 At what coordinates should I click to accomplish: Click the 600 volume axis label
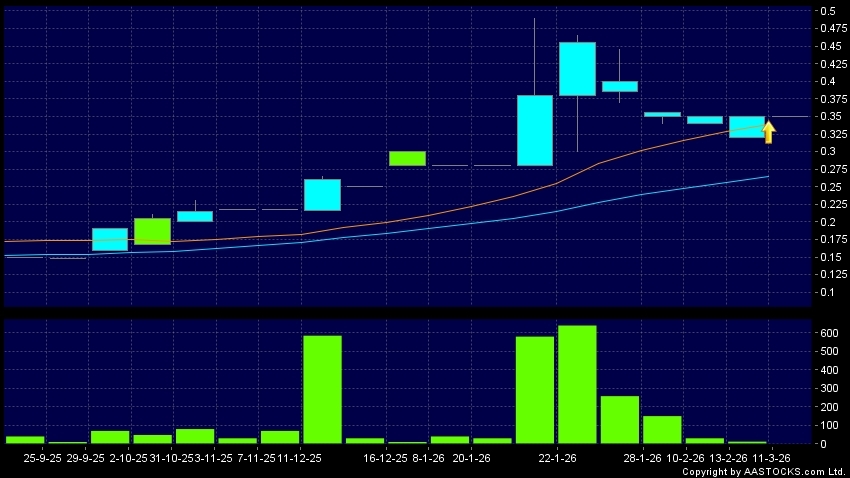[x=828, y=333]
